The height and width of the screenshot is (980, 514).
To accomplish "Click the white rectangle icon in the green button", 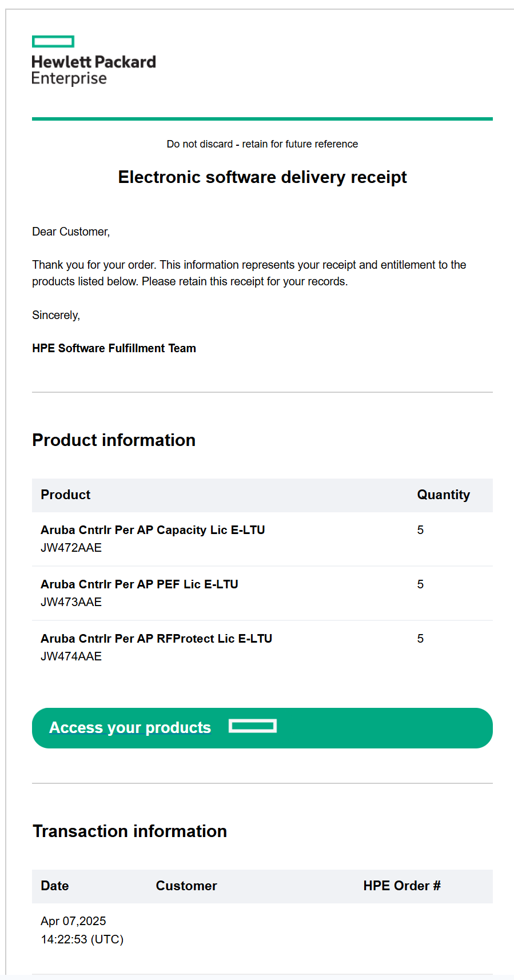I will point(253,726).
